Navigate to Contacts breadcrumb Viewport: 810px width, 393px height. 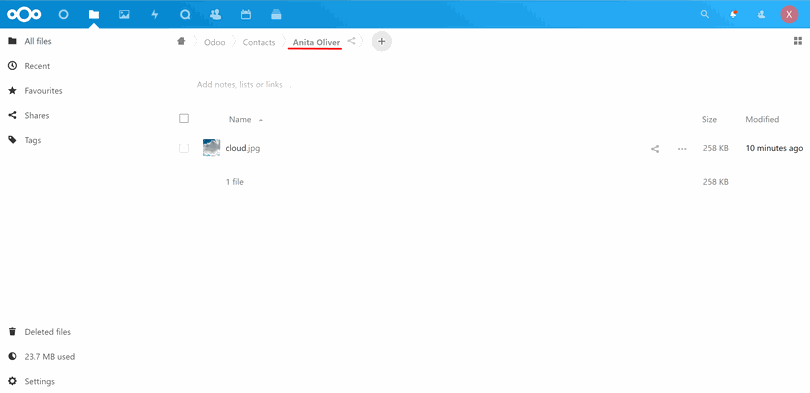click(x=259, y=42)
